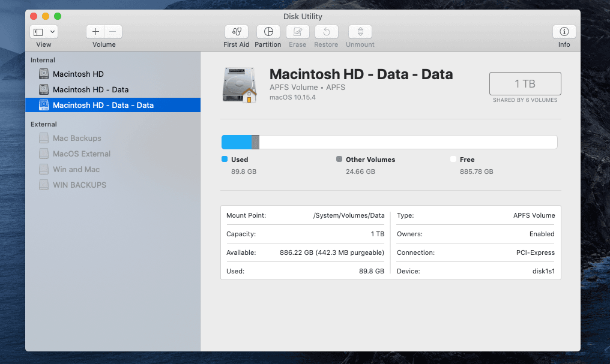Click the Mac Backups disk icon

pyautogui.click(x=44, y=138)
